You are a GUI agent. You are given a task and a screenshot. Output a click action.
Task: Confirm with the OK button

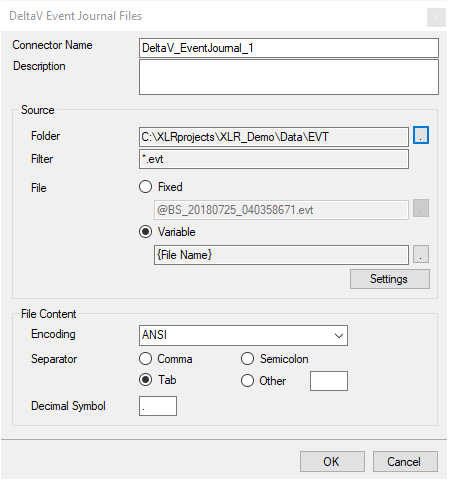click(332, 462)
